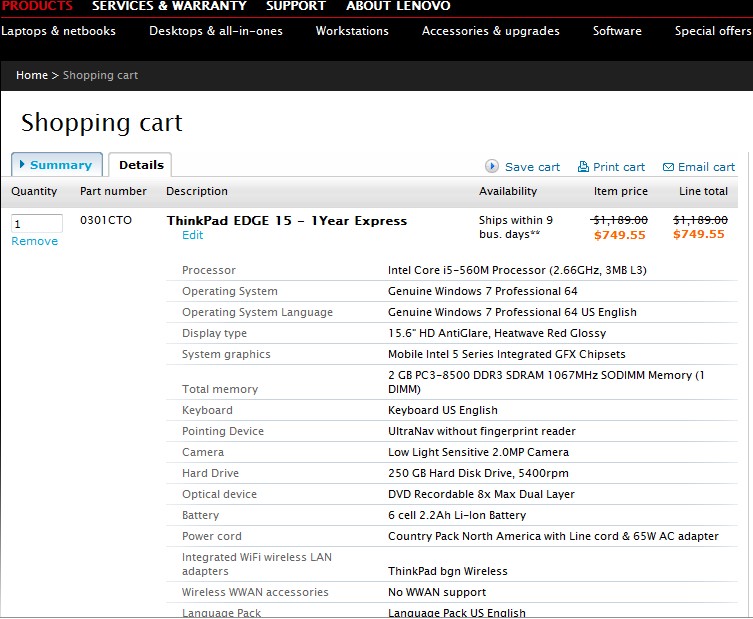Click the Save cart arrow icon
Image resolution: width=753 pixels, height=619 pixels.
(491, 166)
